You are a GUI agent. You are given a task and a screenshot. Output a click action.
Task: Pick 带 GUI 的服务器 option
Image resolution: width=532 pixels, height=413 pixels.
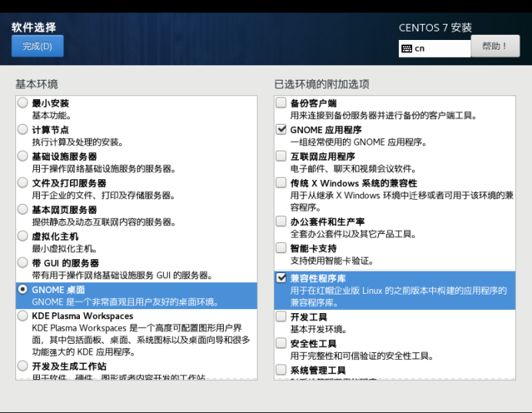[22, 264]
